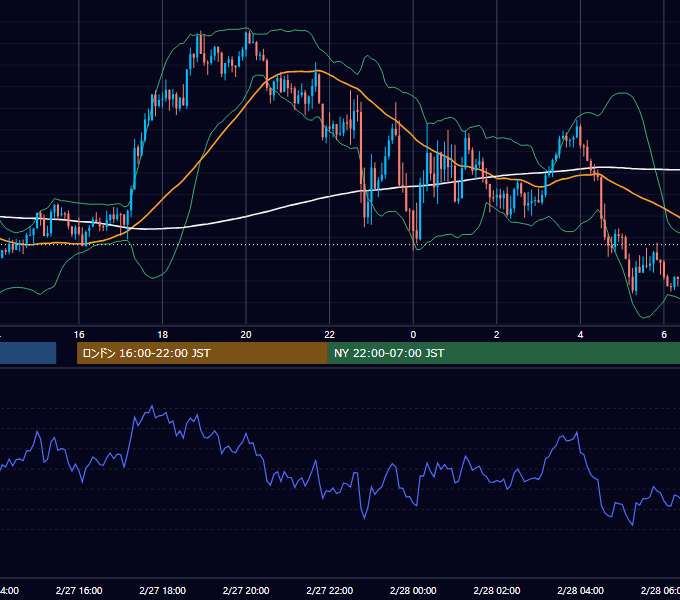Image resolution: width=680 pixels, height=600 pixels.
Task: Click the London 16:00-22:00 JST session bar
Action: coord(202,353)
